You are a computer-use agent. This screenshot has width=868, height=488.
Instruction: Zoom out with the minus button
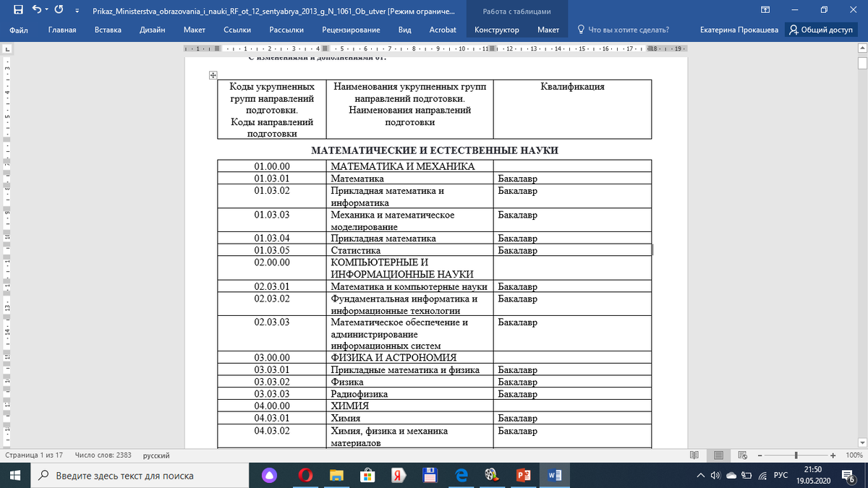(x=759, y=455)
